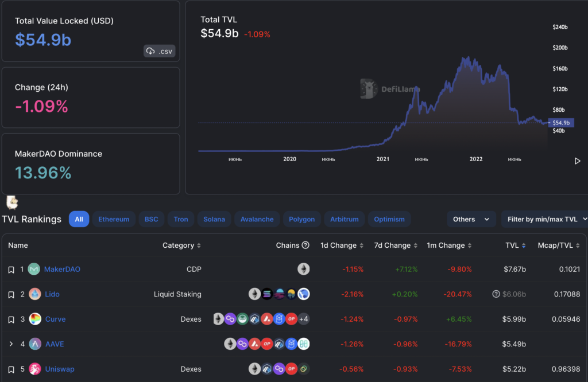Filter rankings by BSC

(x=152, y=219)
